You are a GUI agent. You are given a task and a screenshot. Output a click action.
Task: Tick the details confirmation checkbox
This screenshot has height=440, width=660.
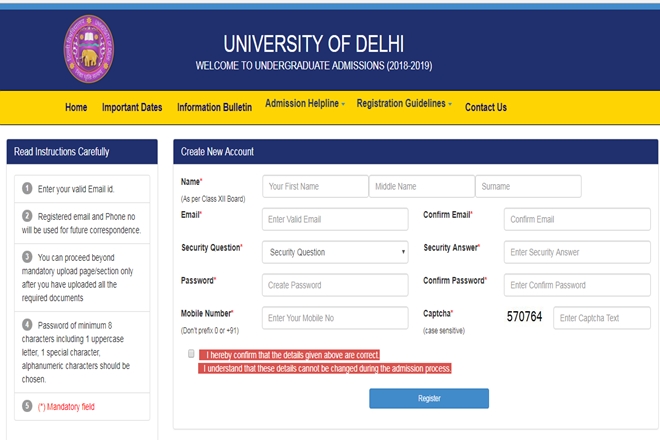[191, 354]
